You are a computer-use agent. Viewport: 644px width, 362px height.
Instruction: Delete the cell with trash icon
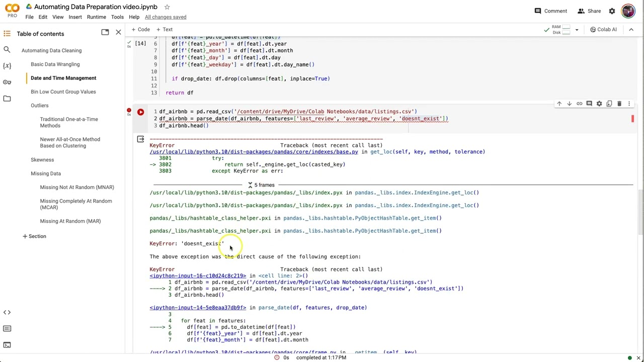(619, 104)
